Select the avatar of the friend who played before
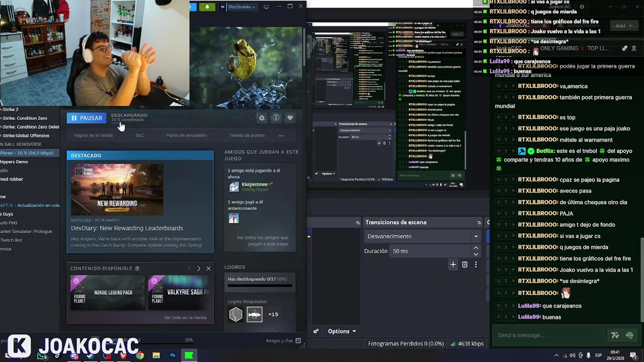 pyautogui.click(x=233, y=218)
